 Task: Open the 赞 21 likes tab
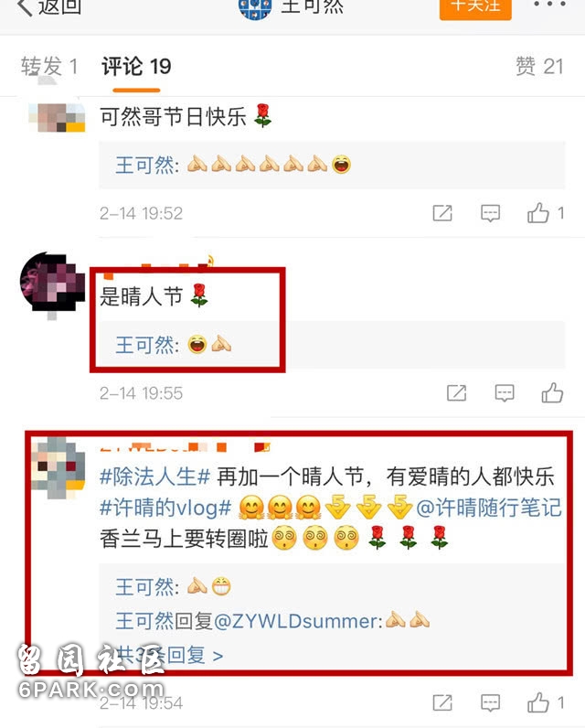click(539, 67)
